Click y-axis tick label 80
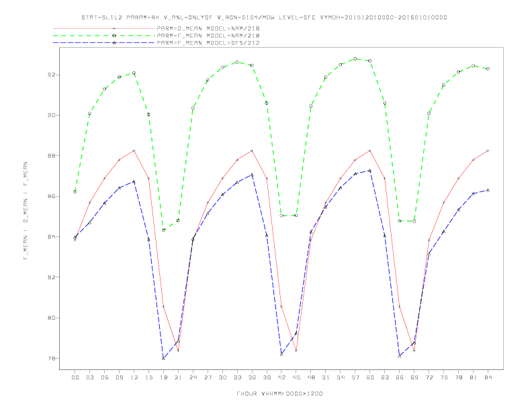Screen dimensions: 532x411 click(52, 318)
